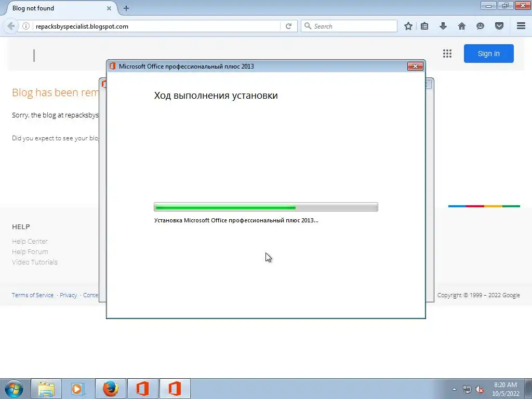Open the Video Tutorials link
The height and width of the screenshot is (399, 532).
coord(35,262)
